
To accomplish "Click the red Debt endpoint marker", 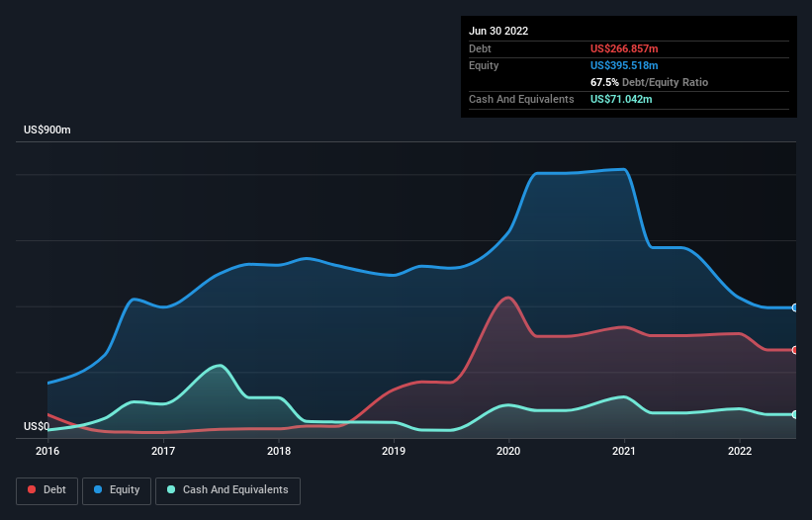I will [795, 350].
